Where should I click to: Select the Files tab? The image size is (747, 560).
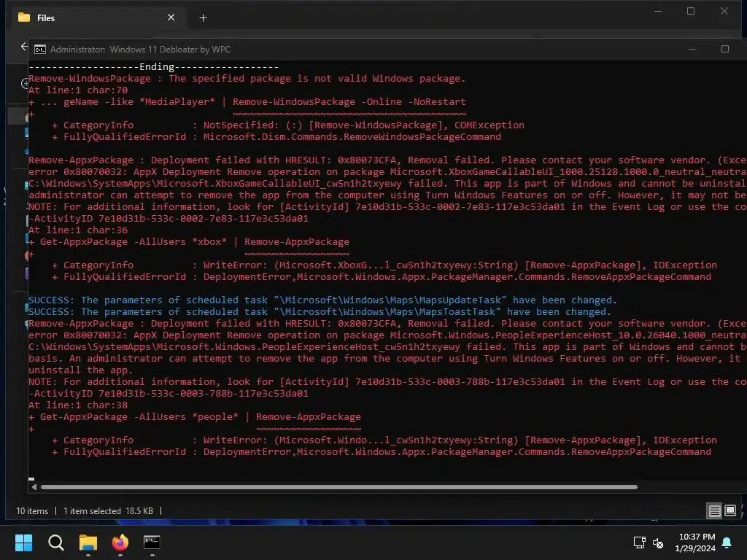click(x=96, y=17)
